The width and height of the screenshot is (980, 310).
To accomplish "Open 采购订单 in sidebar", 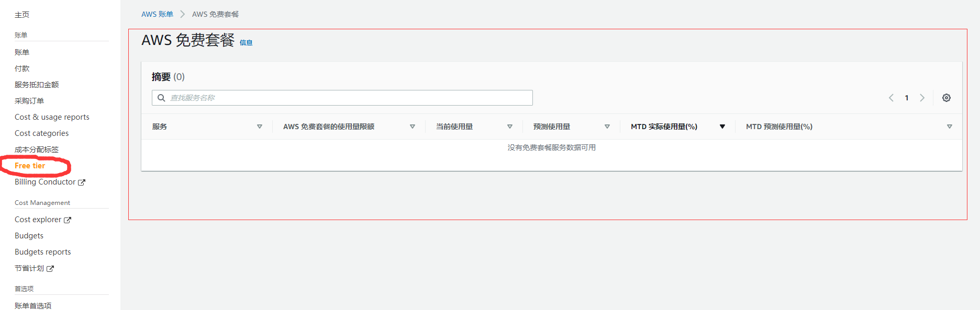I will 29,101.
